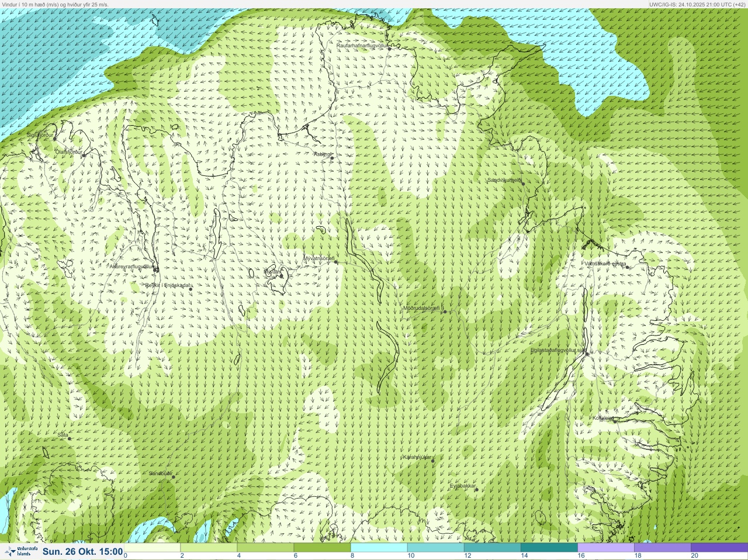Click the Eyjabakkar station label
Viewport: 748px width, 560px height.
(463, 486)
